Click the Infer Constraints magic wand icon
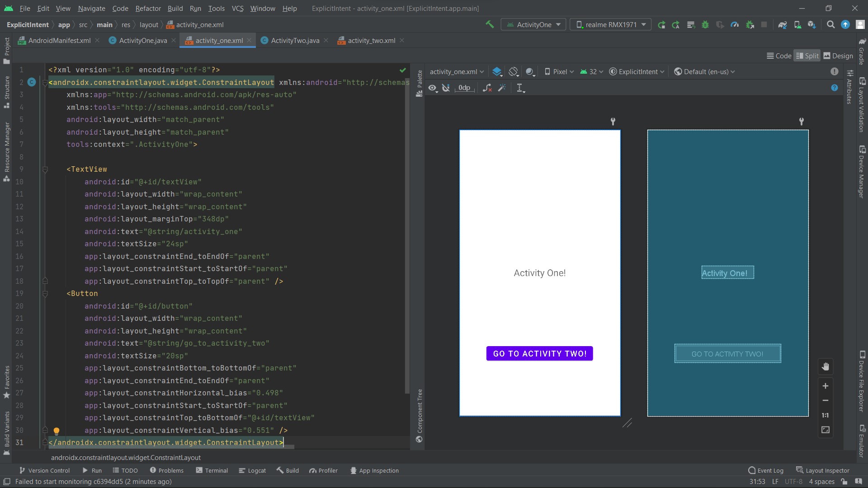The height and width of the screenshot is (488, 868). (502, 88)
